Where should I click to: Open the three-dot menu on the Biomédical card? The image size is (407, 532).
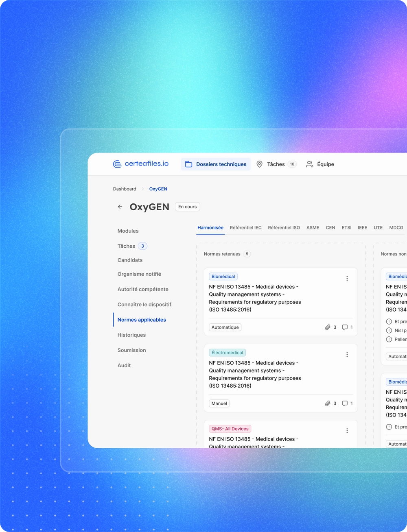[x=347, y=279]
